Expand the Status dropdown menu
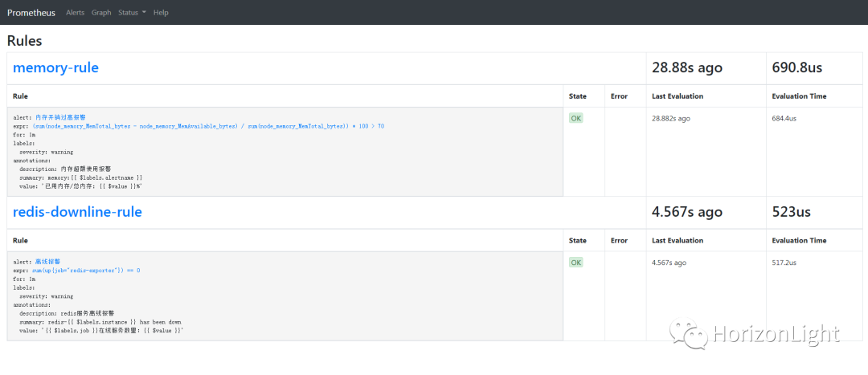 (132, 13)
